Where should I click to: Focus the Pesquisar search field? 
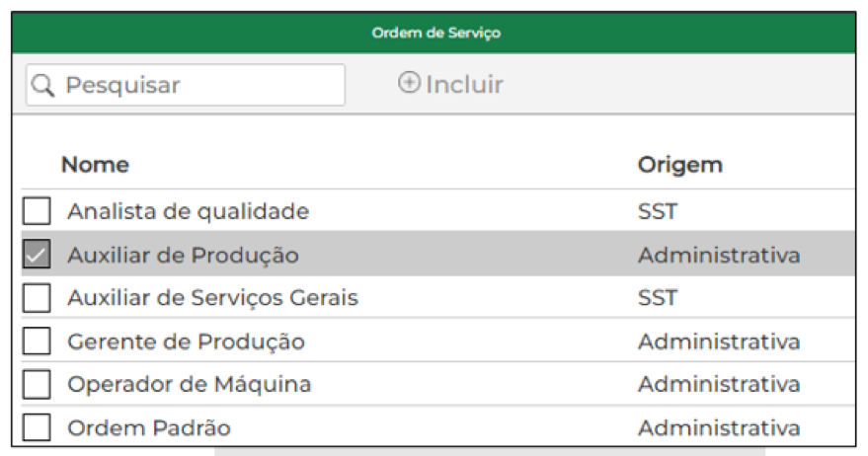(x=186, y=85)
